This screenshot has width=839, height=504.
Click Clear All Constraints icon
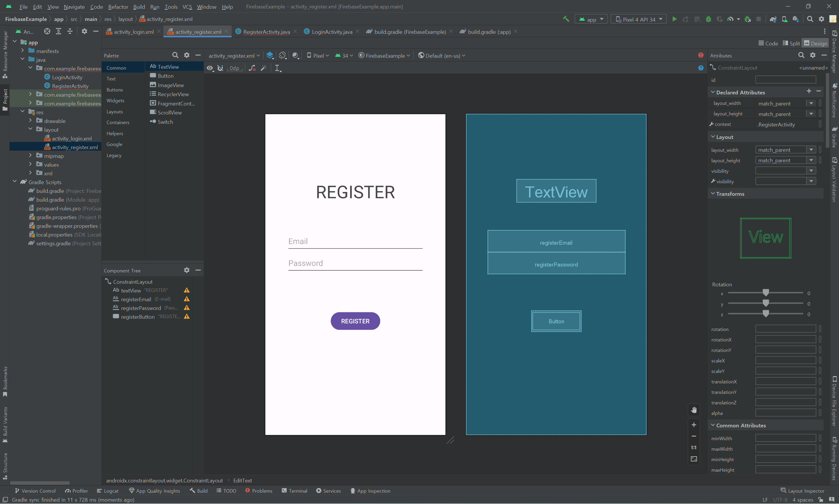pos(252,68)
